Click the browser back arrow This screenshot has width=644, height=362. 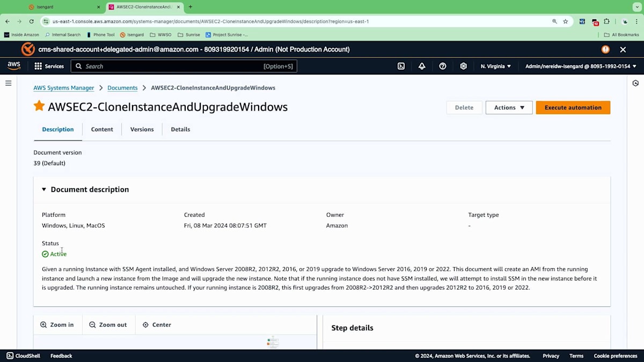coord(8,21)
